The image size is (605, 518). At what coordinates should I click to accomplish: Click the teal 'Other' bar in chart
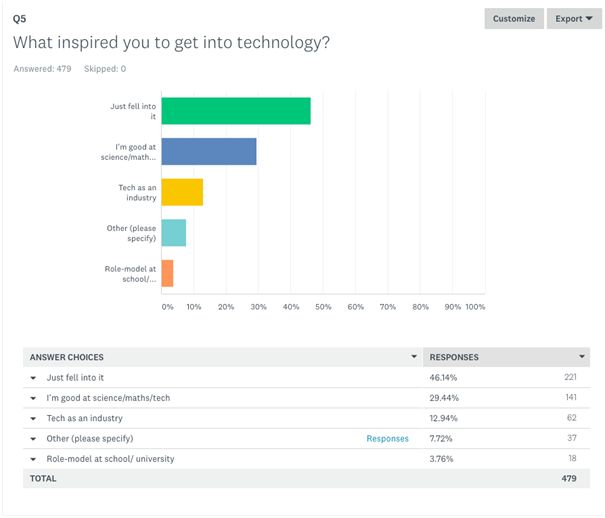pyautogui.click(x=174, y=233)
